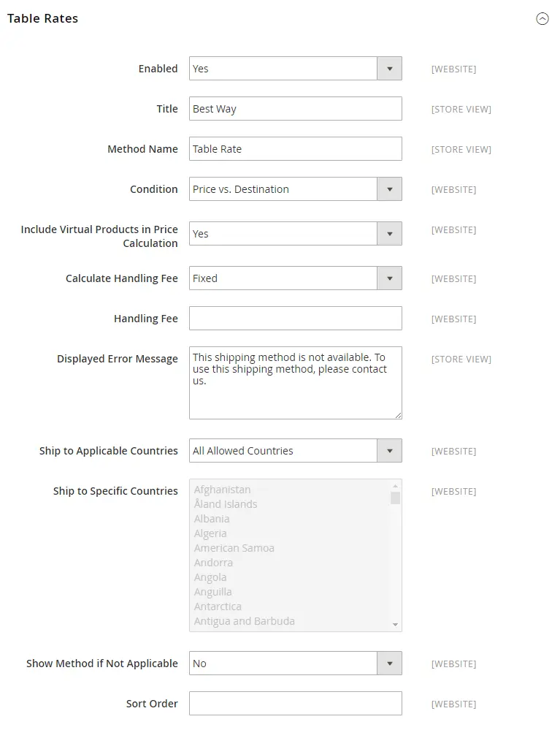Collapse the Table Rates section
The image size is (560, 730).
542,18
